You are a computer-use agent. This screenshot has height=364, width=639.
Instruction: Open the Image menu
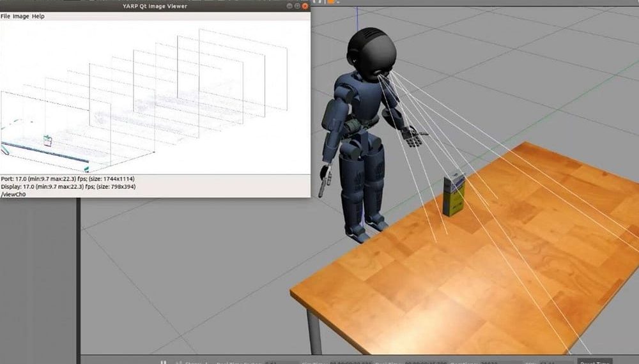pyautogui.click(x=21, y=16)
